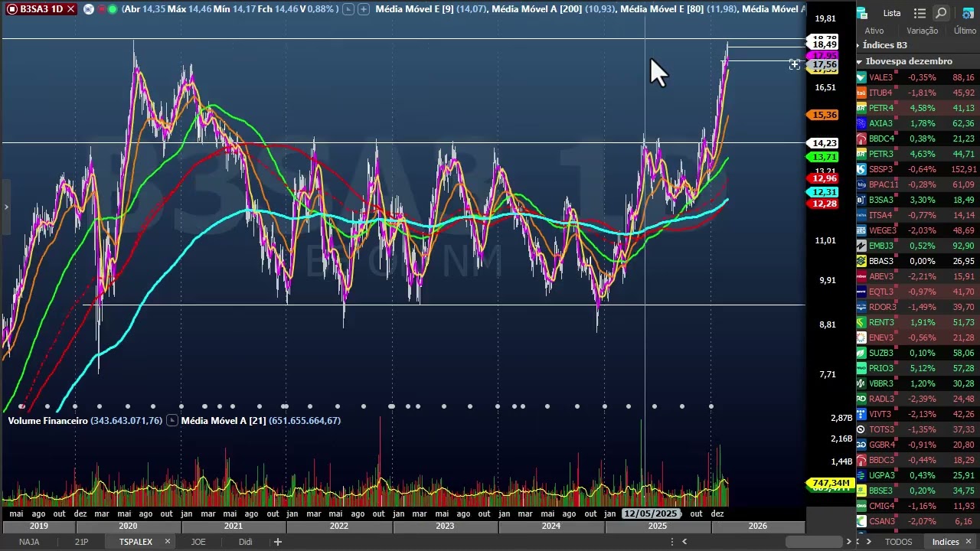Click the AXIA3 company logo icon

(861, 123)
